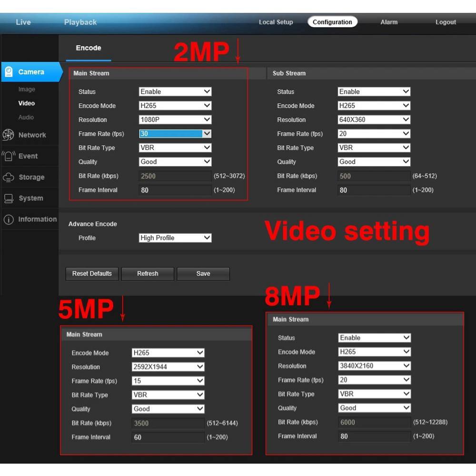The width and height of the screenshot is (476, 476).
Task: Select Main Stream Frame Rate dropdown
Action: [175, 134]
